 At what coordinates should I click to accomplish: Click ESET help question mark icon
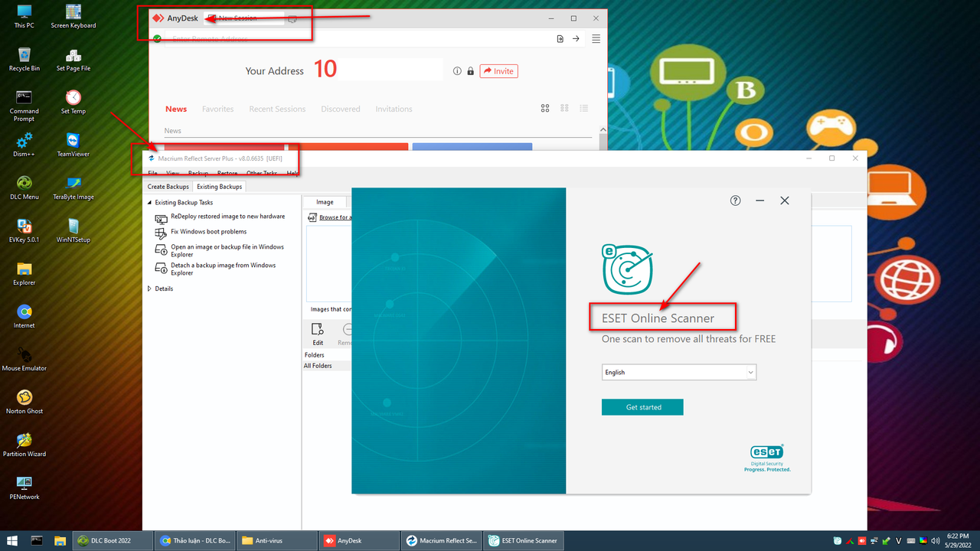coord(736,201)
